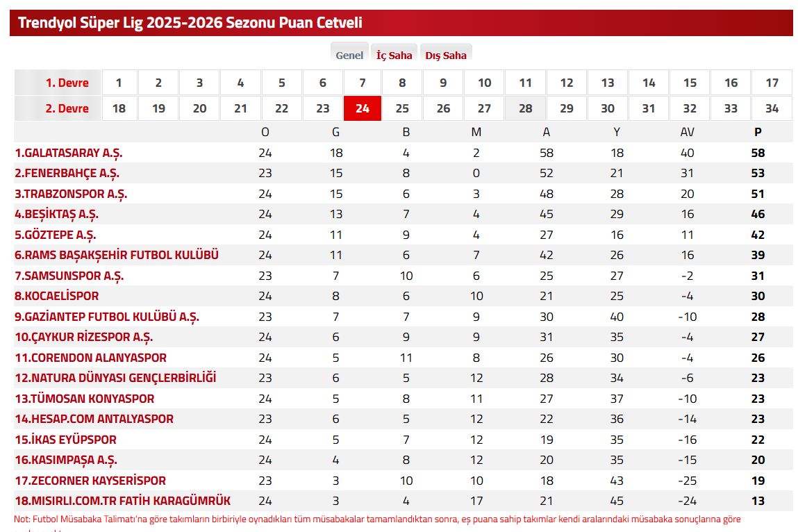Open final week 34 standings
This screenshot has height=532, width=798.
772,108
